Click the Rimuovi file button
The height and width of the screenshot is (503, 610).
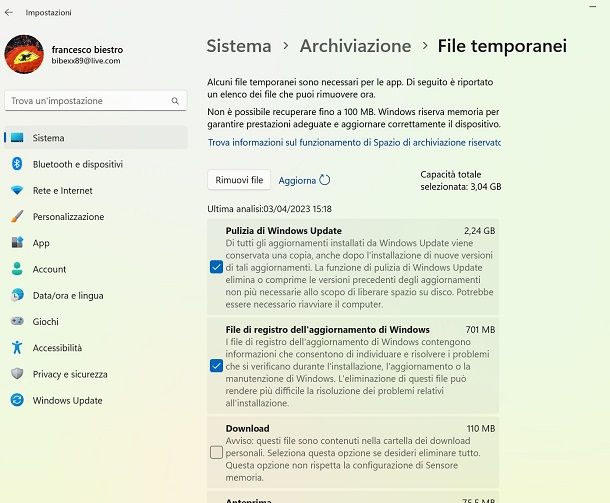coord(239,180)
